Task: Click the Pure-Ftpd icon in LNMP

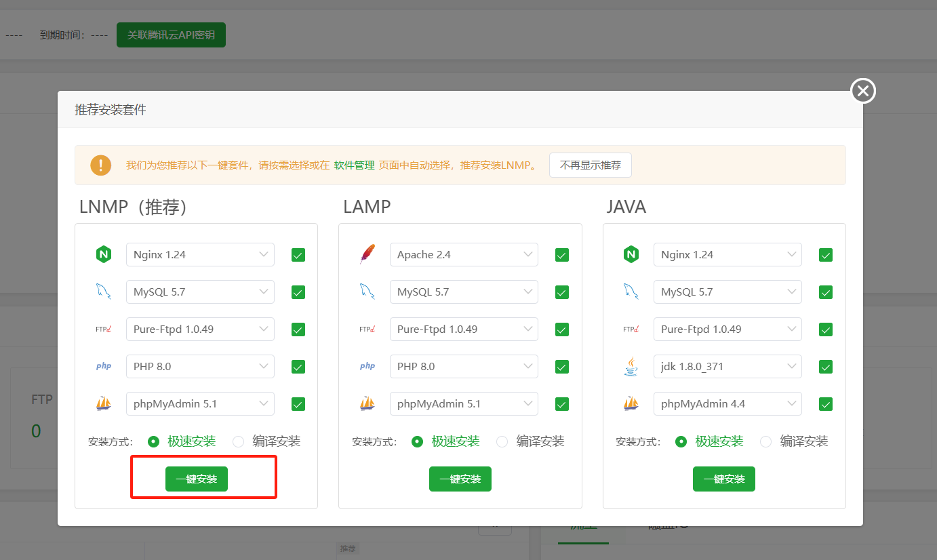Action: (x=103, y=329)
